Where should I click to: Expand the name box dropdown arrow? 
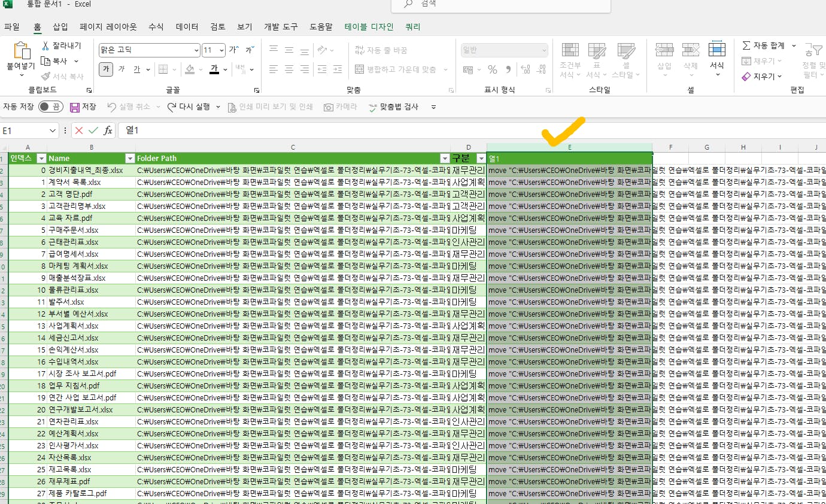54,130
